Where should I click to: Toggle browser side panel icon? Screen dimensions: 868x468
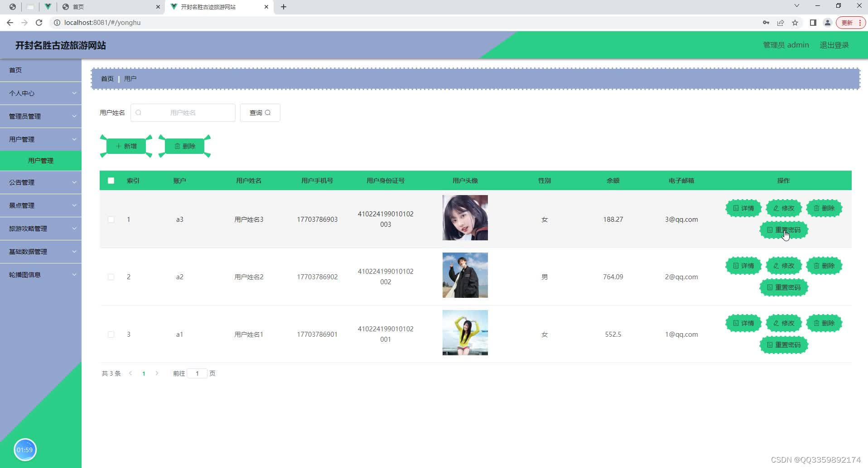click(x=813, y=23)
